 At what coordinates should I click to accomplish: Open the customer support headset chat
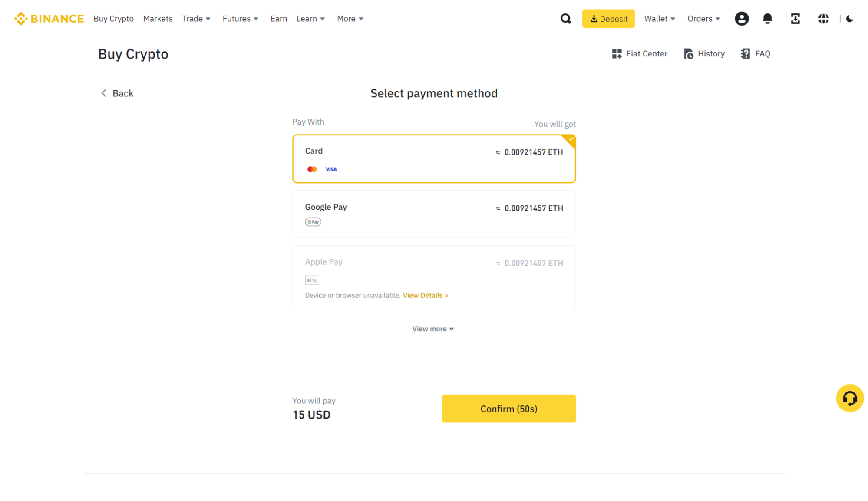point(850,398)
